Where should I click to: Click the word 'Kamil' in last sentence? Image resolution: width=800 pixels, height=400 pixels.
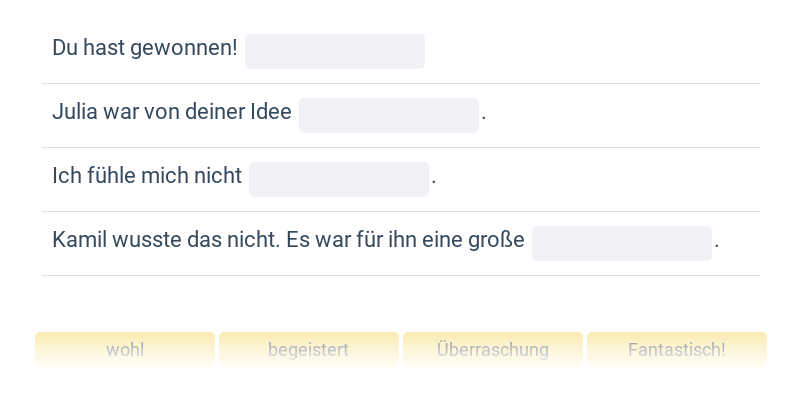78,240
